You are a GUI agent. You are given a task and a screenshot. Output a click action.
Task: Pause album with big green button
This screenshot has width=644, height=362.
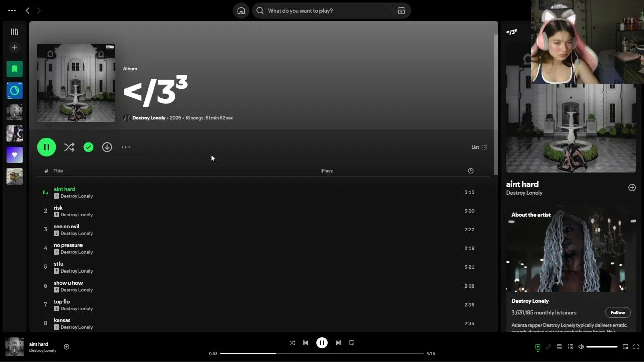(46, 147)
